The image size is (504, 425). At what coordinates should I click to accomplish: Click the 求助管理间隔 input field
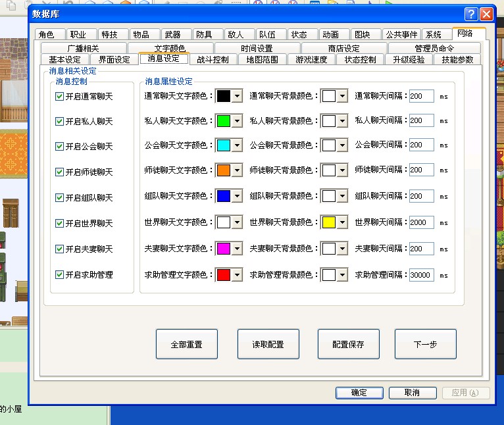click(x=421, y=275)
